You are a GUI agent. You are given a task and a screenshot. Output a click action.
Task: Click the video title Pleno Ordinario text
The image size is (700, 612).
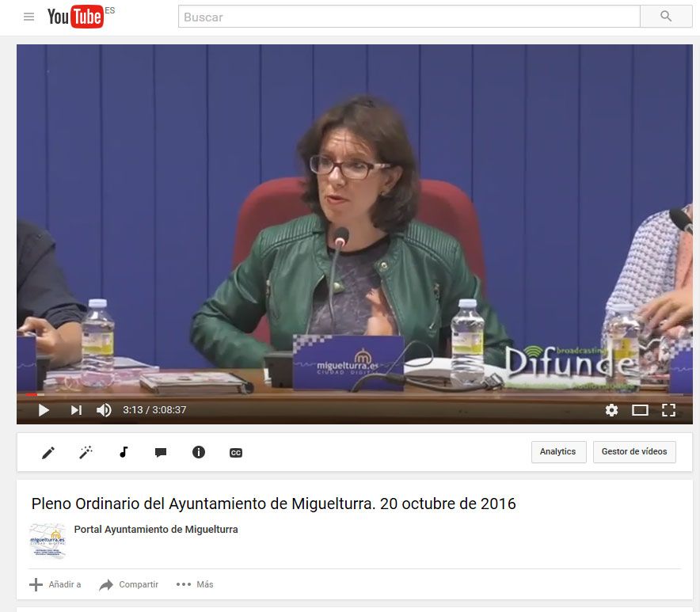coord(274,504)
